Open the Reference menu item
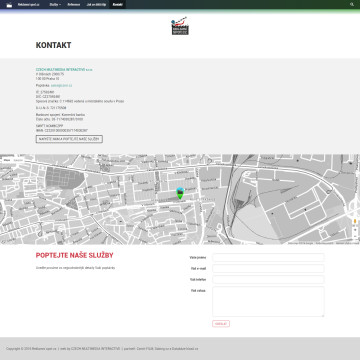 pos(74,5)
